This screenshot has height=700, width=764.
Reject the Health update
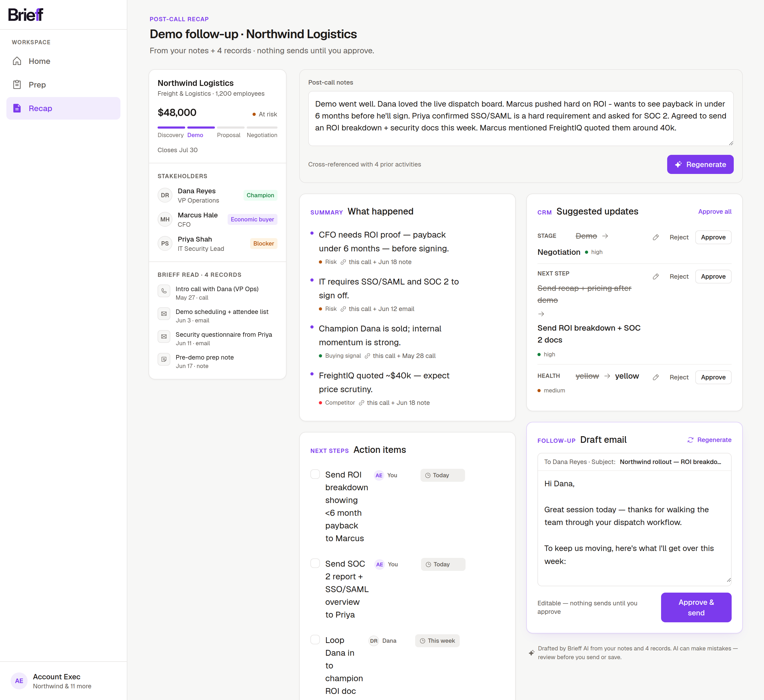tap(679, 377)
